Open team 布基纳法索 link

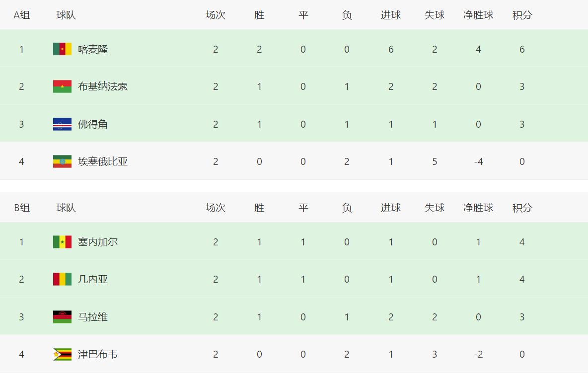click(x=103, y=87)
